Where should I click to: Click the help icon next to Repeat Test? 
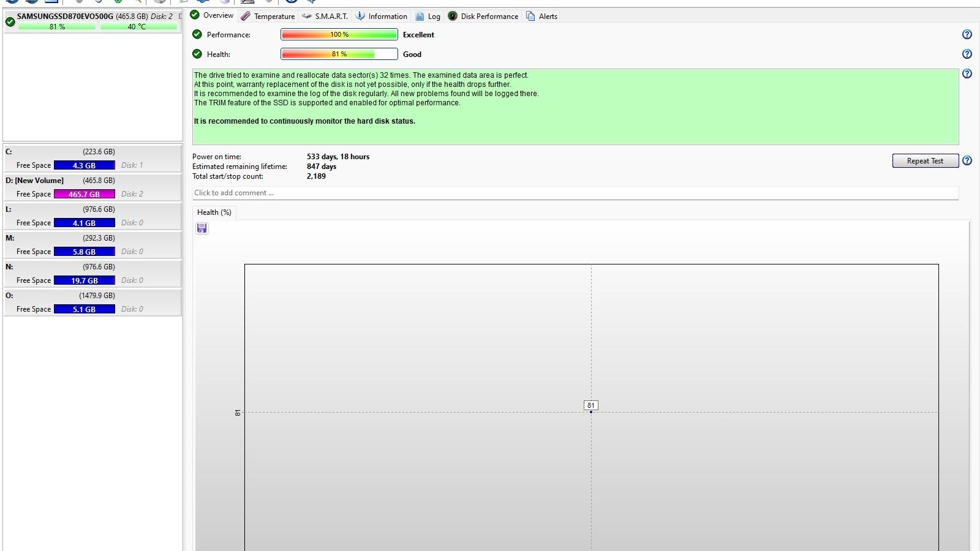click(967, 161)
